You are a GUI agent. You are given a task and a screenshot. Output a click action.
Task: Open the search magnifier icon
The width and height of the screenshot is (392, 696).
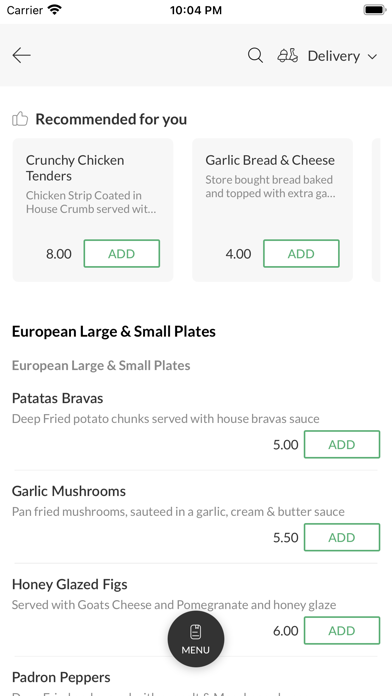pyautogui.click(x=255, y=55)
